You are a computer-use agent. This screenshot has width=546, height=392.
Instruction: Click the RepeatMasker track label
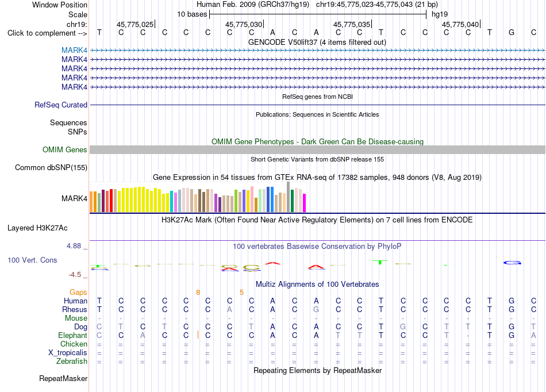63,378
